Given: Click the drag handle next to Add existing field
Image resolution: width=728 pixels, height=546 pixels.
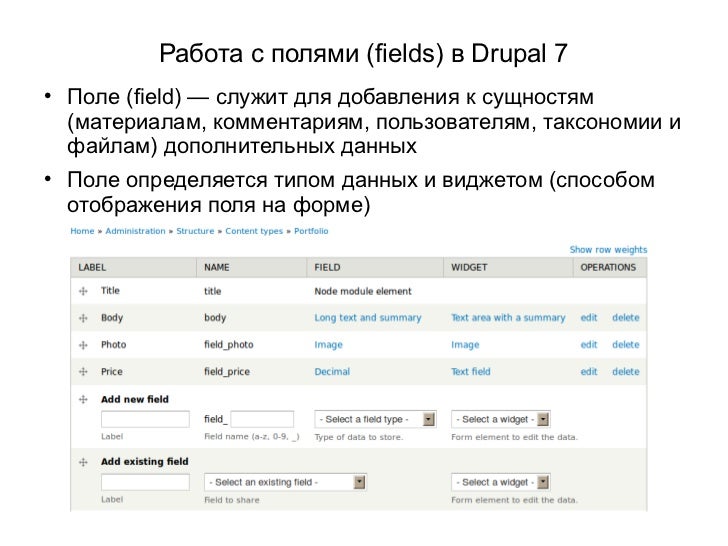Looking at the screenshot, I should coord(84,462).
